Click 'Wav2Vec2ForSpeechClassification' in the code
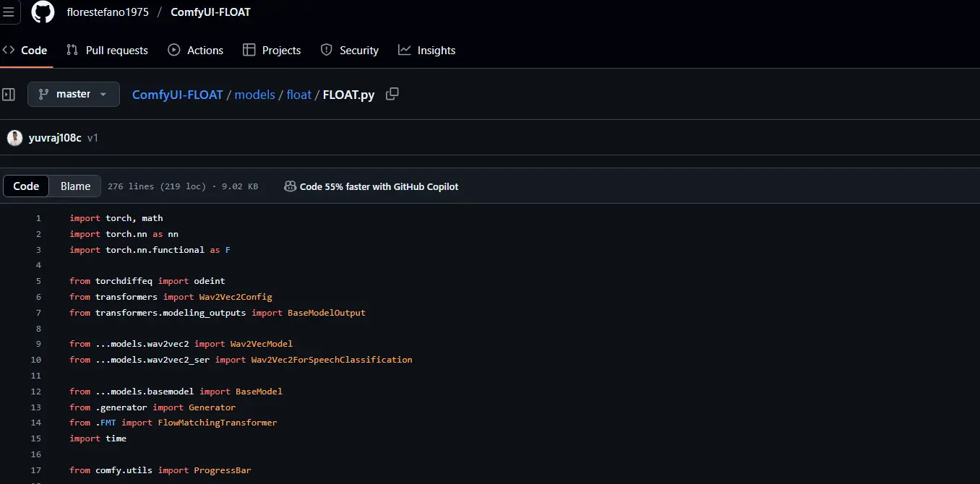The width and height of the screenshot is (980, 484). point(332,360)
